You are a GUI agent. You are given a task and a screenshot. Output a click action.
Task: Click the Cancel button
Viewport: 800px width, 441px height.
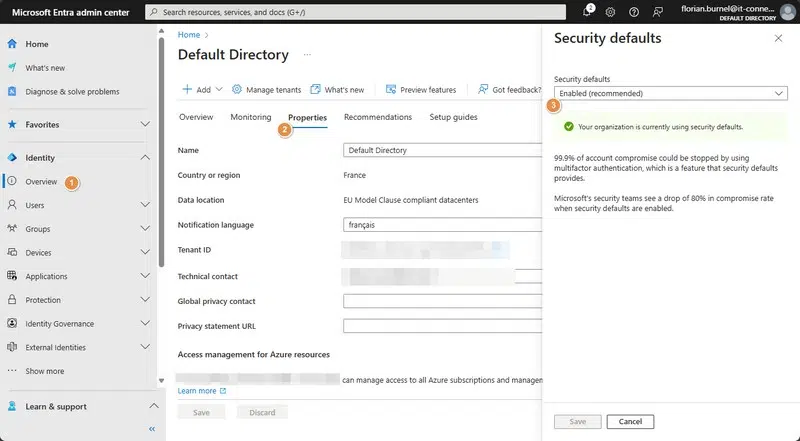point(630,421)
